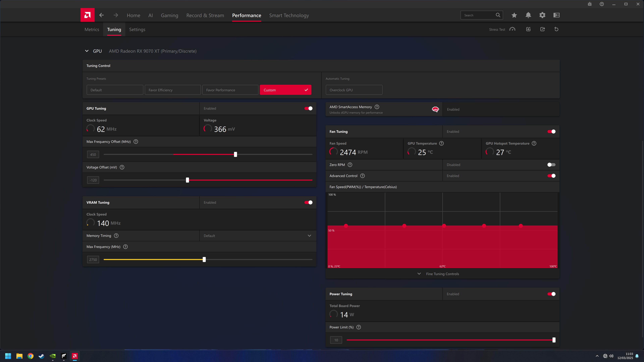Open the Gaming menu
The height and width of the screenshot is (362, 644).
point(169,15)
